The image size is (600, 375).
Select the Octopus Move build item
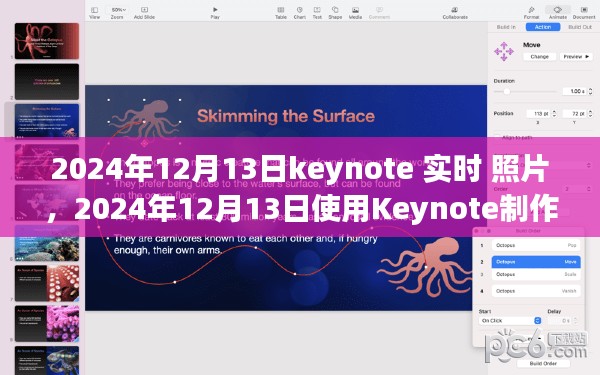click(x=536, y=262)
